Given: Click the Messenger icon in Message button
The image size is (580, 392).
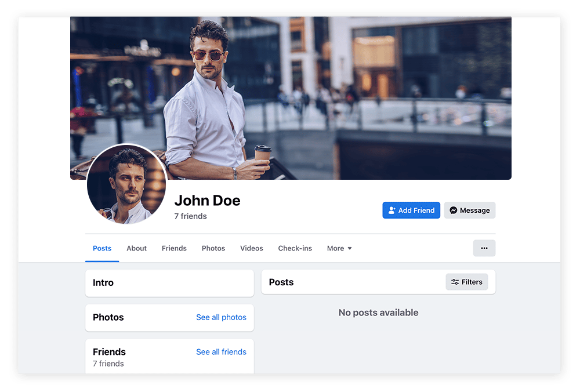Looking at the screenshot, I should point(453,210).
